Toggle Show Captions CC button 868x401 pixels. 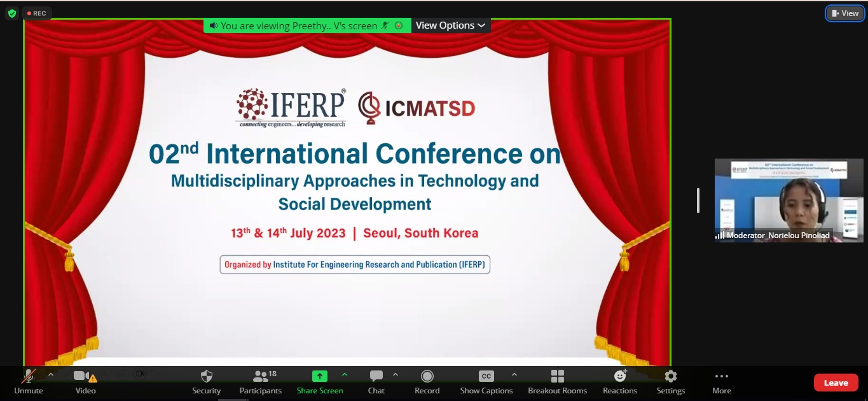coord(486,382)
